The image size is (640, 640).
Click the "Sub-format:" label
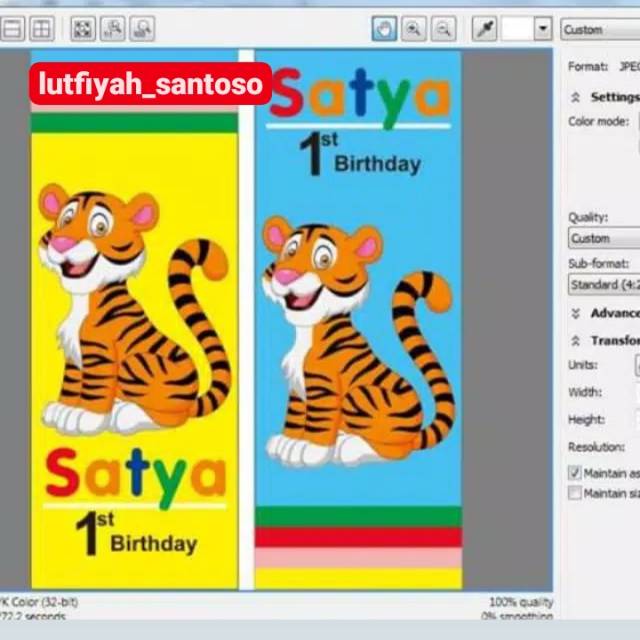pyautogui.click(x=598, y=264)
